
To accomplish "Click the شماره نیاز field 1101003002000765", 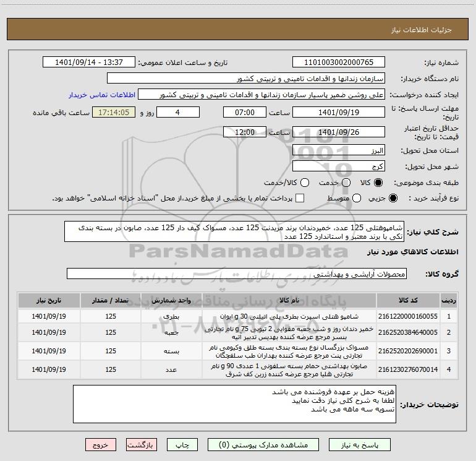I will click(x=339, y=62).
